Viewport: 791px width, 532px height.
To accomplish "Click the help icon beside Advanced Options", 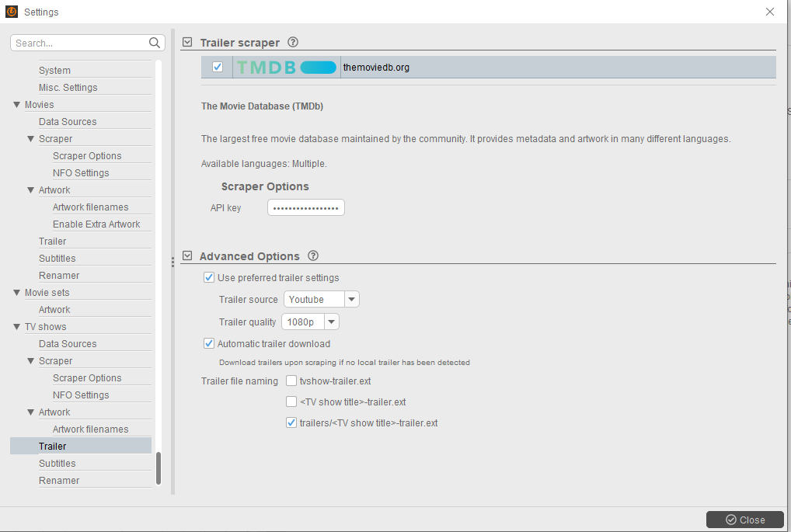I will click(313, 256).
